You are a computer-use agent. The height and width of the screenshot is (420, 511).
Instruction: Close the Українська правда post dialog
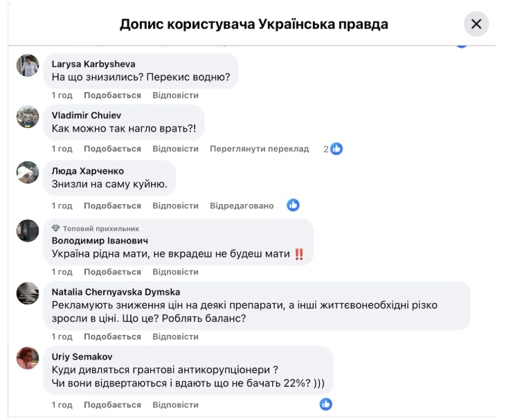(x=476, y=24)
